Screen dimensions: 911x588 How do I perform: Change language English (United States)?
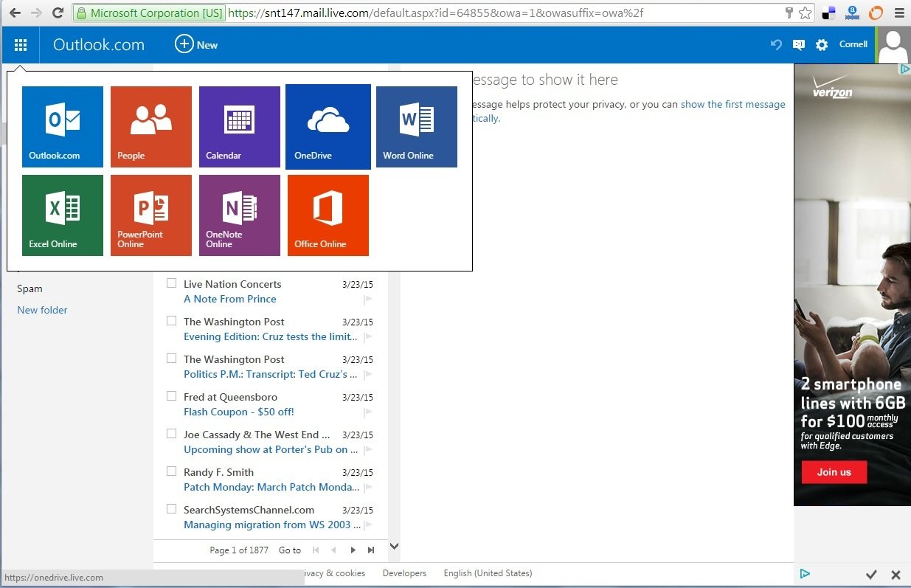[488, 573]
